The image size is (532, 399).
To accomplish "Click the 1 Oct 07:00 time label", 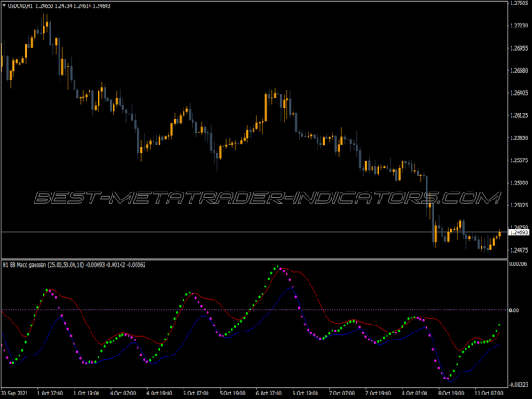I will tap(51, 394).
